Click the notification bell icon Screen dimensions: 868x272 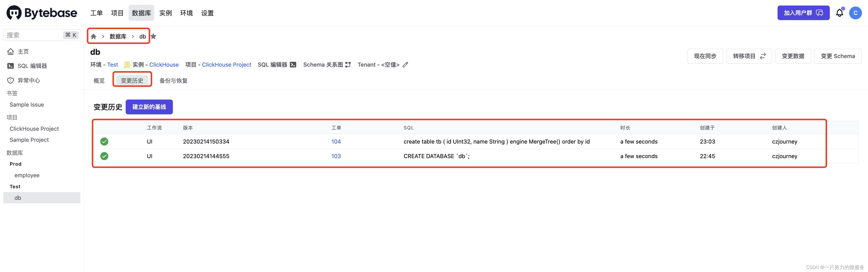click(839, 12)
